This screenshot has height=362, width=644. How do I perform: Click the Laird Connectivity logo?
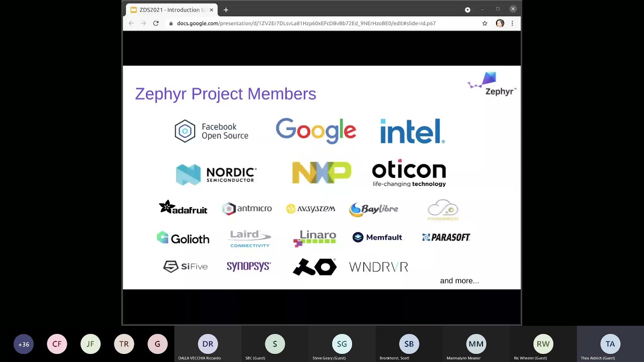tap(250, 239)
